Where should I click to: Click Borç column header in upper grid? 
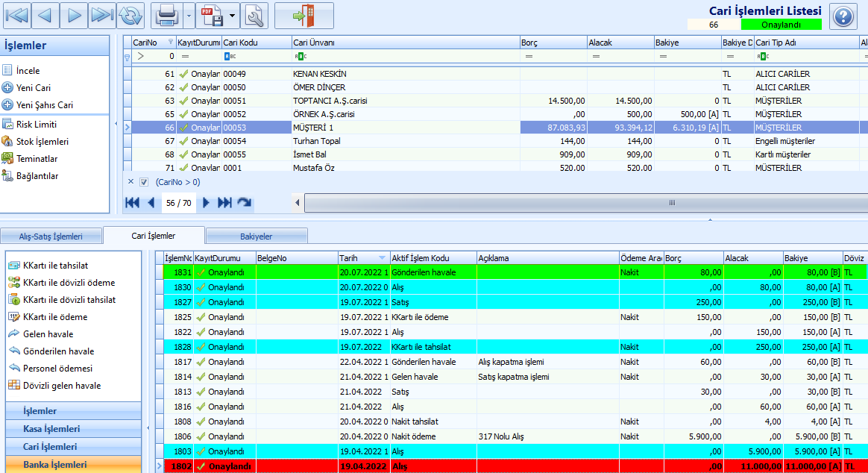pyautogui.click(x=553, y=43)
